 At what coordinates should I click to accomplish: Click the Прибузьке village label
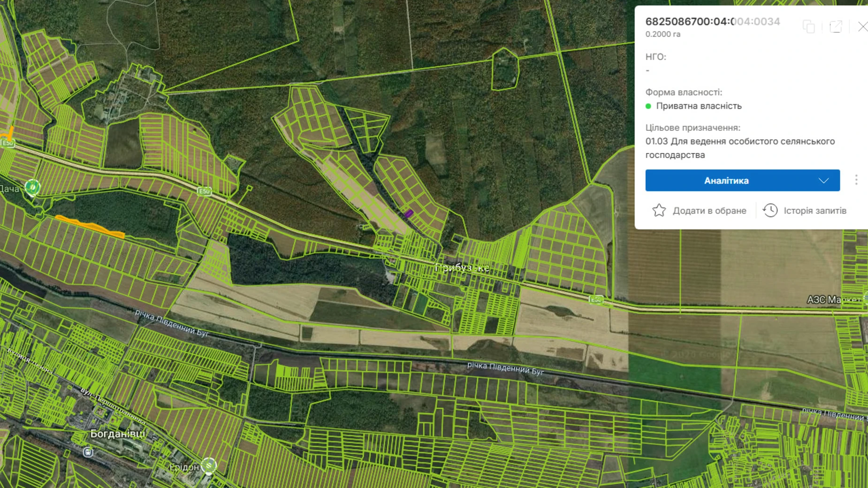(x=462, y=268)
